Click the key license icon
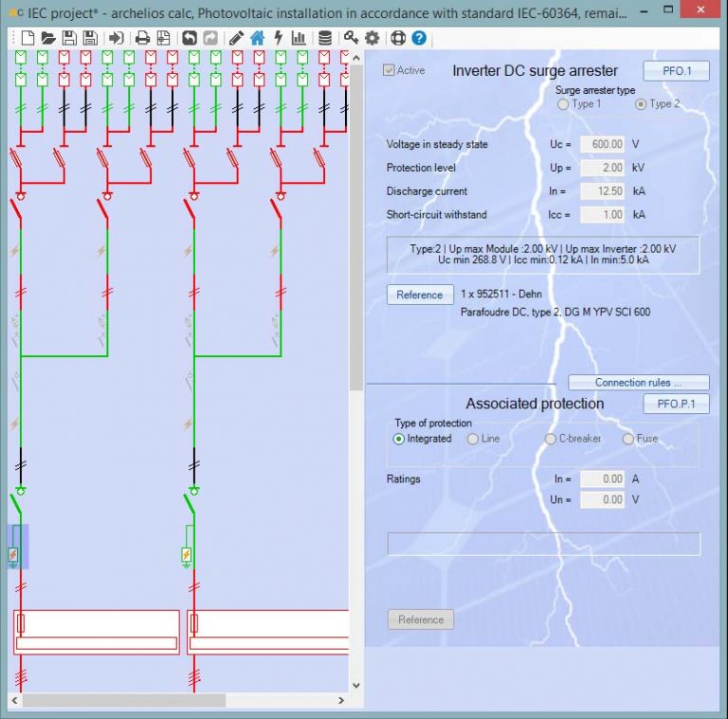This screenshot has width=728, height=719. 351,38
